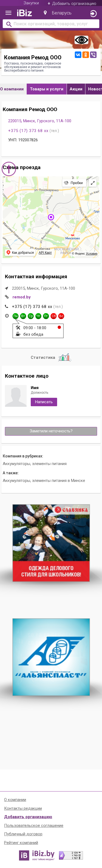Image resolution: width=102 pixels, height=868 pixels.
Task: Click the eye visibility icon on banner
Action: [x=82, y=40]
